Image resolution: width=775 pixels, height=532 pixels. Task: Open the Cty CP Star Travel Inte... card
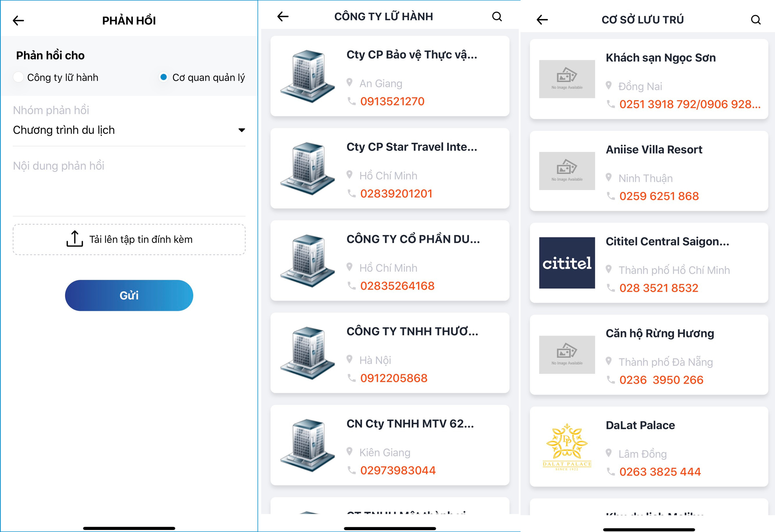pos(390,168)
